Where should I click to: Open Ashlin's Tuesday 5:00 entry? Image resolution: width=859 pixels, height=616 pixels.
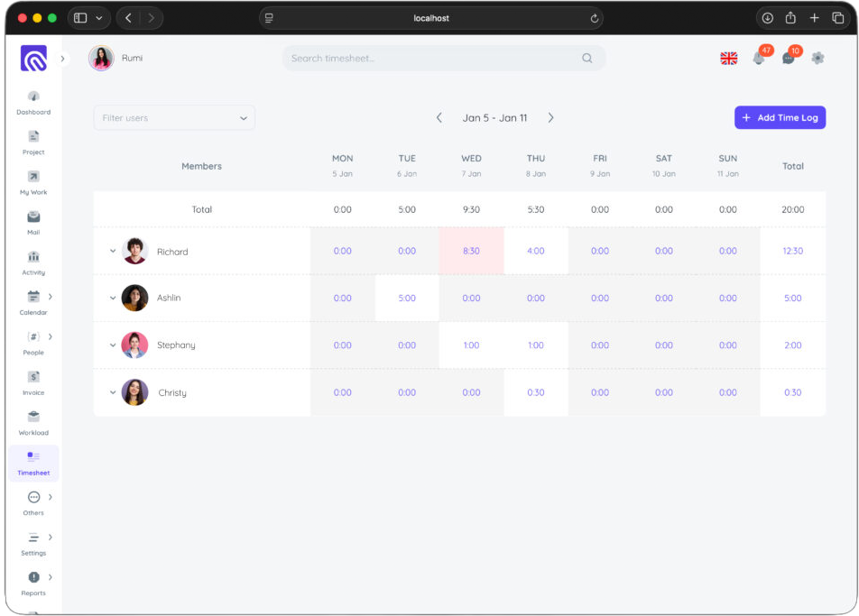tap(407, 298)
